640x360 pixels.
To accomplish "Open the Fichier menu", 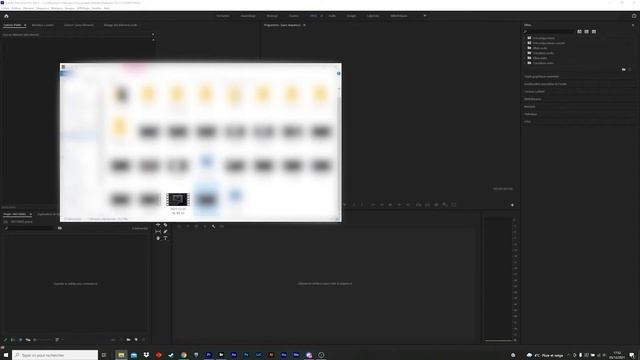I will tap(5, 8).
